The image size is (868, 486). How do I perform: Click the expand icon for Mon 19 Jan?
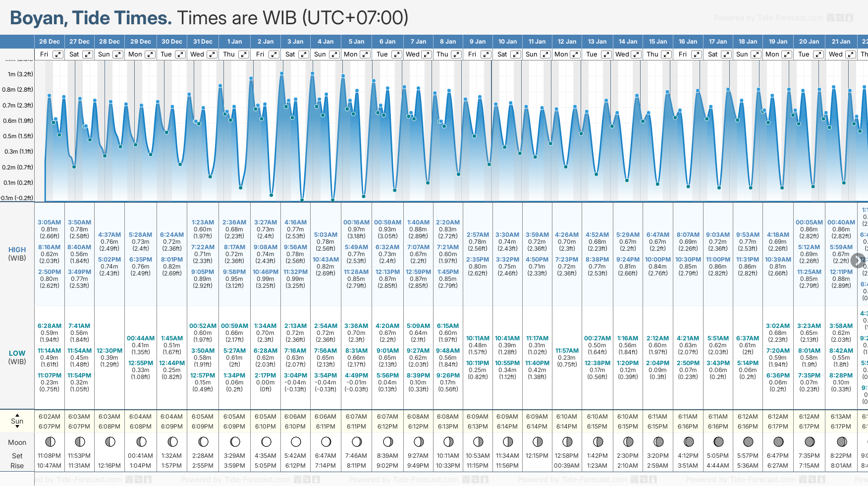coord(786,54)
